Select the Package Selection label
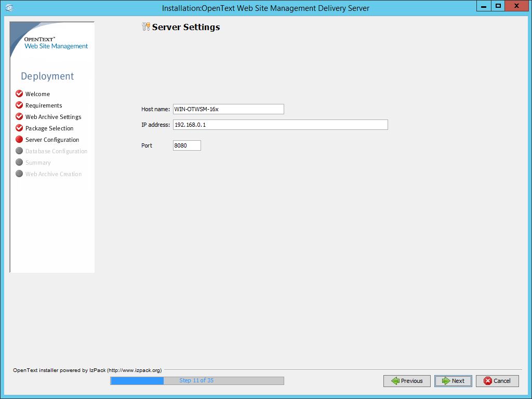This screenshot has width=532, height=399. [x=49, y=128]
